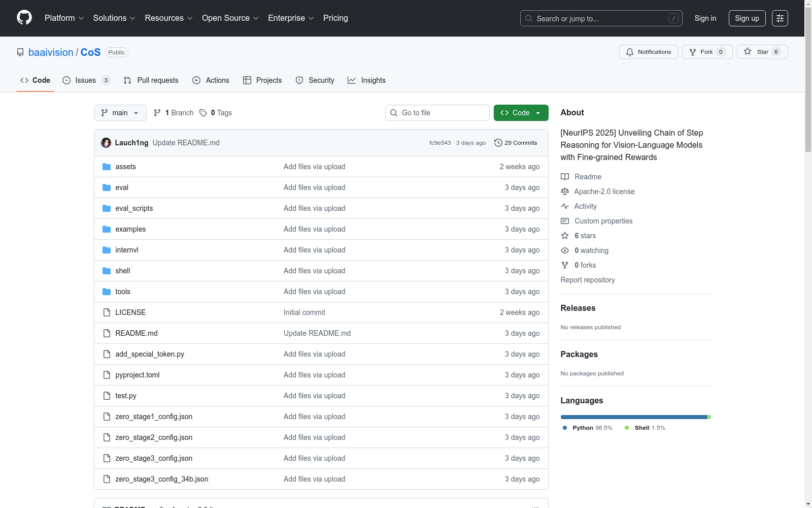Viewport: 812px width, 508px height.
Task: Open the Insights tab
Action: pyautogui.click(x=366, y=80)
